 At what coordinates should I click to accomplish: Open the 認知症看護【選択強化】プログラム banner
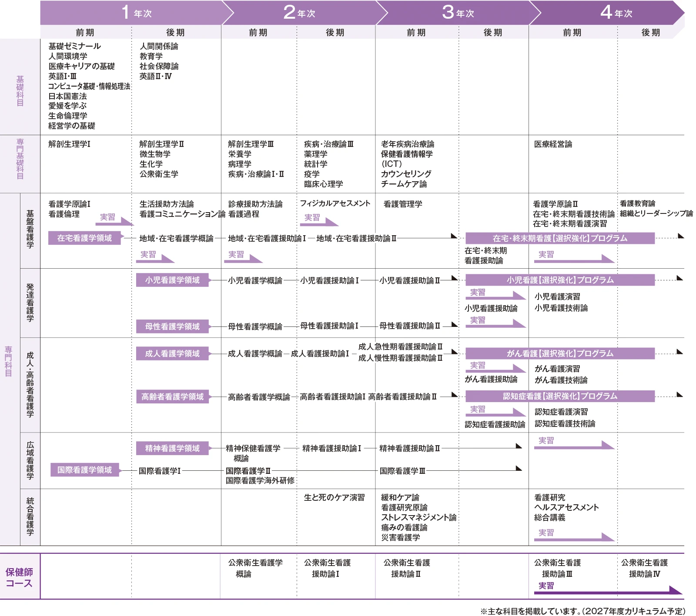(560, 396)
